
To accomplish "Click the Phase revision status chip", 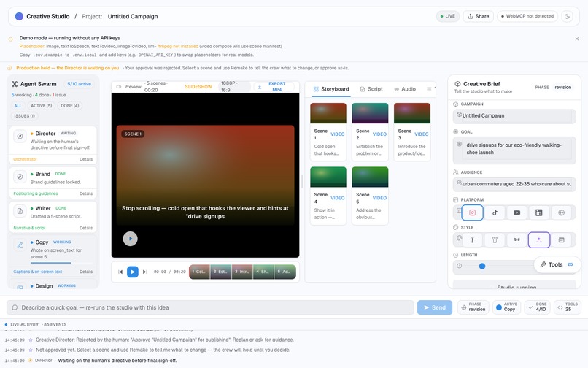I will pos(473,307).
